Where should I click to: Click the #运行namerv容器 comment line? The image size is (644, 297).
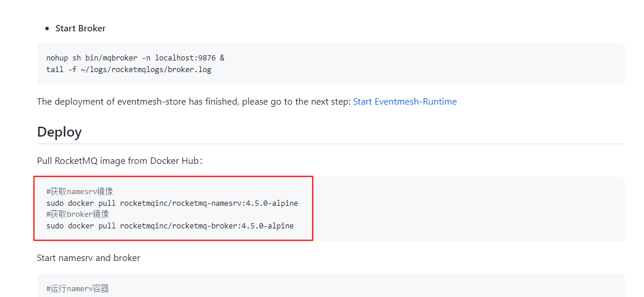(78, 288)
